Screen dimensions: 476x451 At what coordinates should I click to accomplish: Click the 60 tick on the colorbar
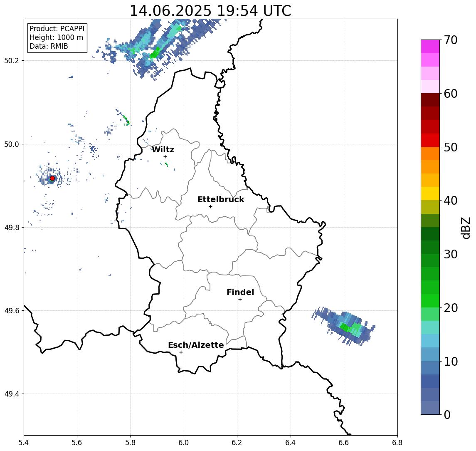point(451,94)
